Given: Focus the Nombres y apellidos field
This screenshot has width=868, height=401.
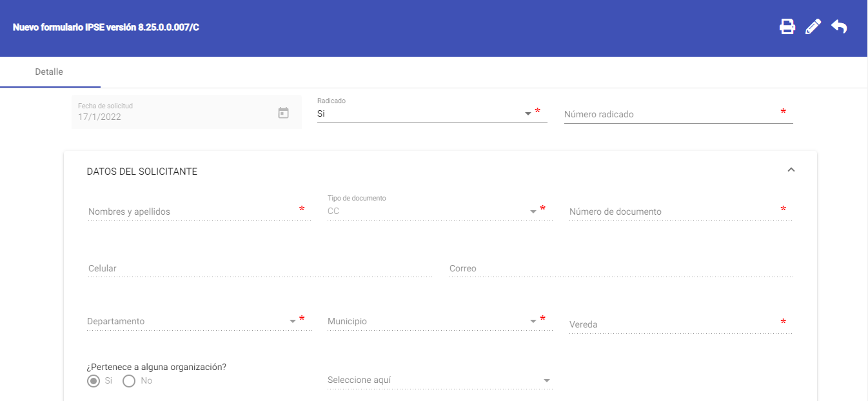Looking at the screenshot, I should (x=193, y=211).
